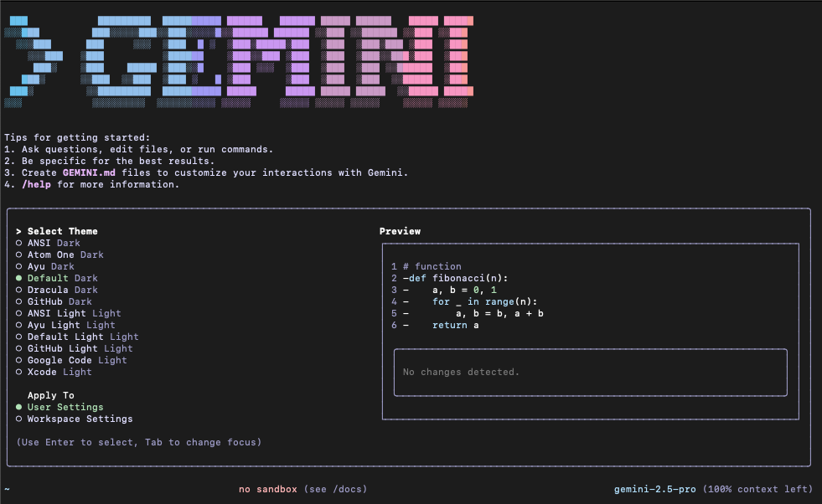
Task: Pick the Default Light theme
Action: pyautogui.click(x=78, y=337)
